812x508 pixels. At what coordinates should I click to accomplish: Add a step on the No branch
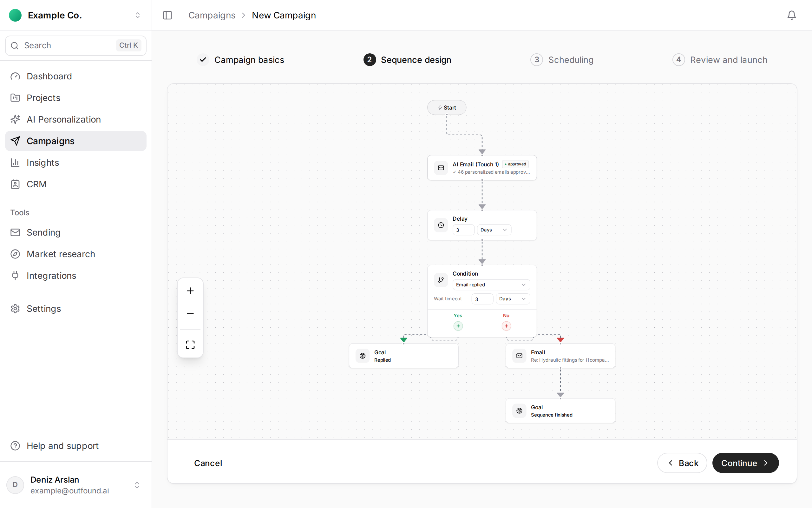click(506, 326)
